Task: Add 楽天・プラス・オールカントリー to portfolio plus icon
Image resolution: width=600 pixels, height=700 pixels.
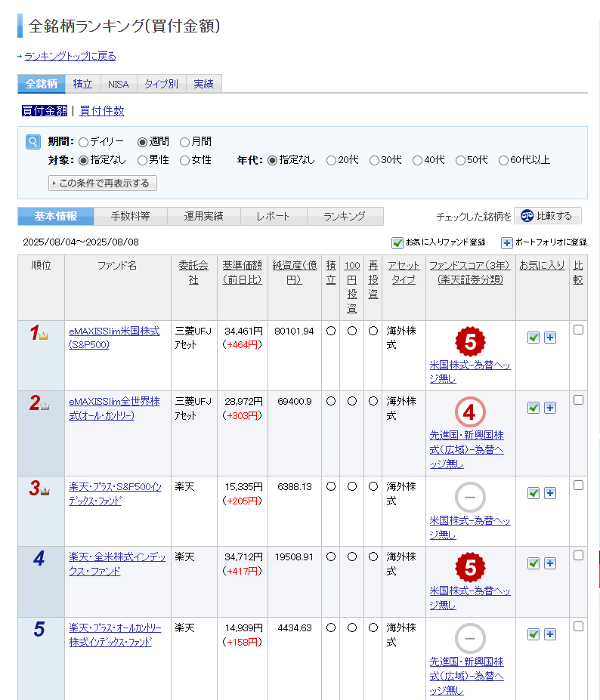Action: coord(550,634)
